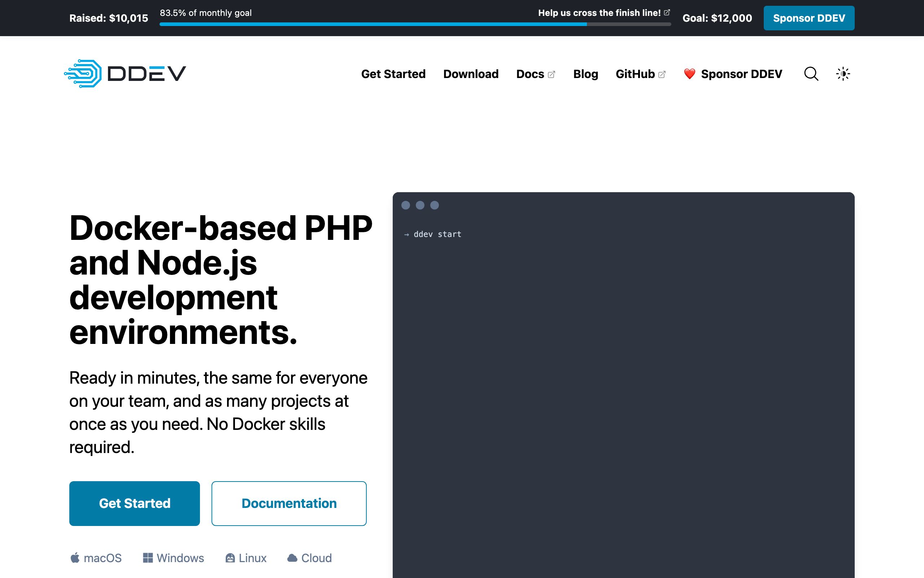The height and width of the screenshot is (578, 924).
Task: Click the Linux penguin icon
Action: click(230, 558)
